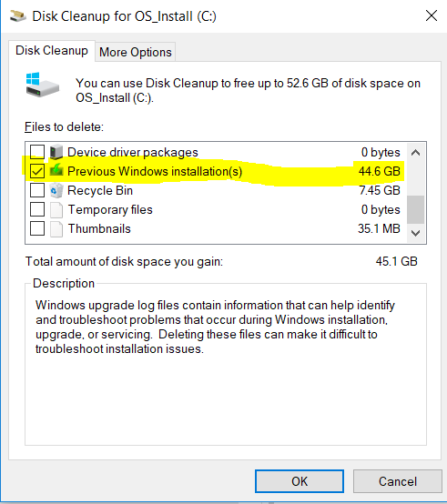This screenshot has width=447, height=504.
Task: Close the Disk Cleanup dialog window
Action: (x=432, y=15)
